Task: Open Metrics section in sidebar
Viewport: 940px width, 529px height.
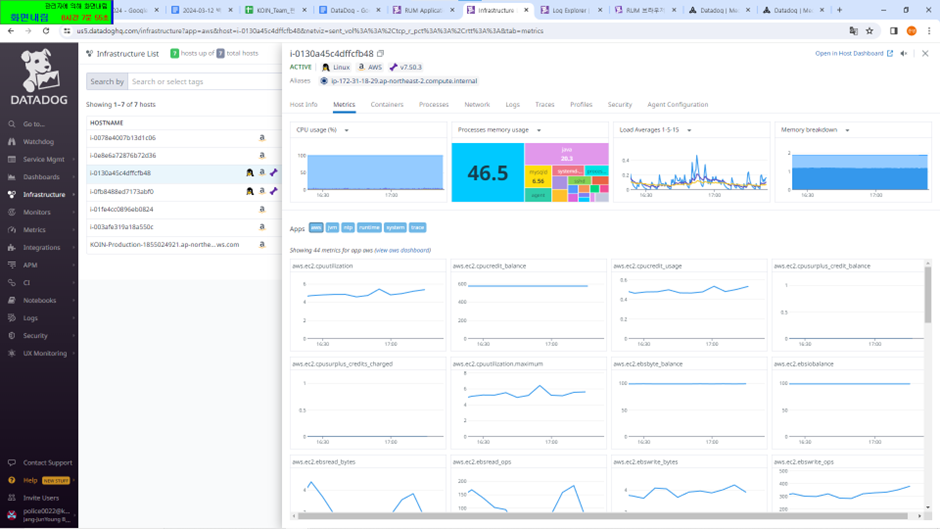Action: point(34,230)
